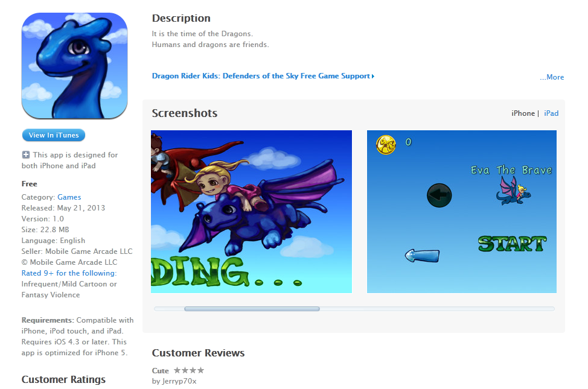Image resolution: width=588 pixels, height=389 pixels.
Task: Click the View In iTunes button
Action: pos(54,135)
